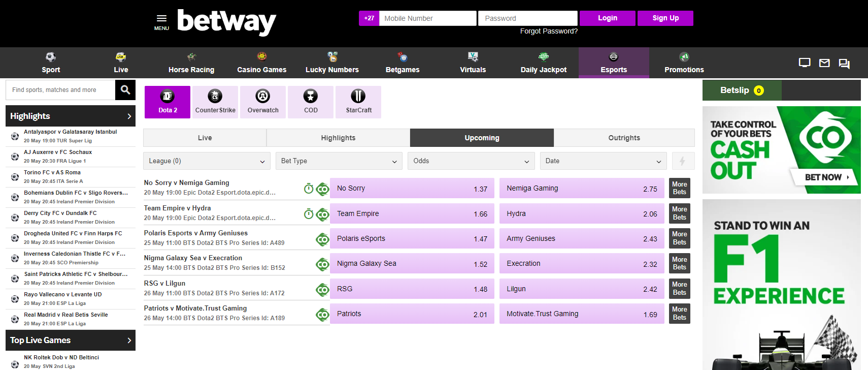Click cash out icon for Polaris Esports match

click(323, 239)
